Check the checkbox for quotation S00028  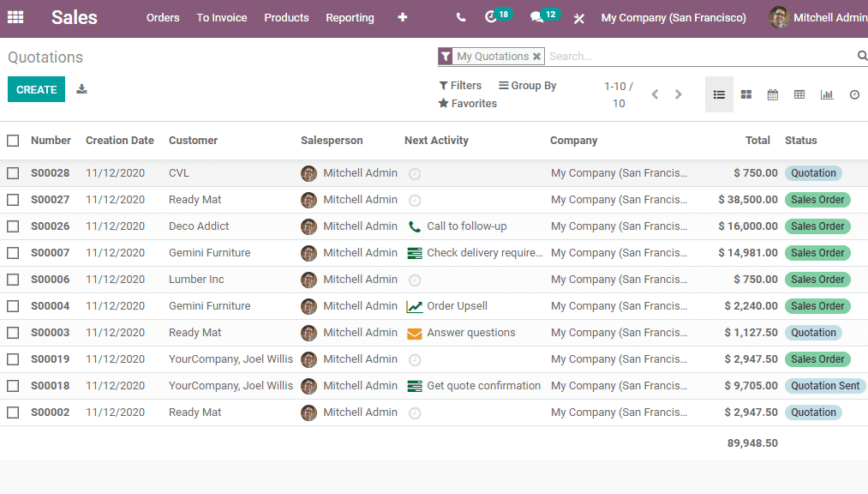pos(13,172)
